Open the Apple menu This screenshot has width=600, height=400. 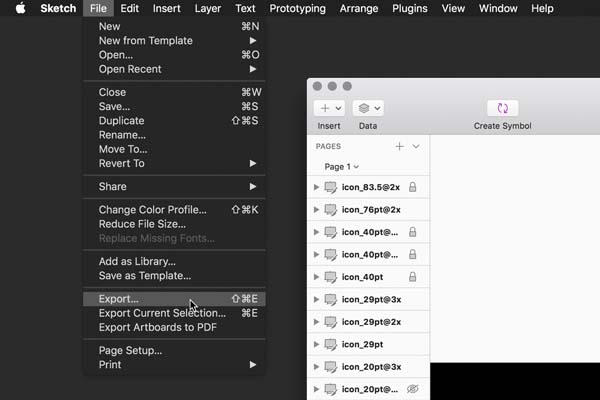tap(21, 8)
